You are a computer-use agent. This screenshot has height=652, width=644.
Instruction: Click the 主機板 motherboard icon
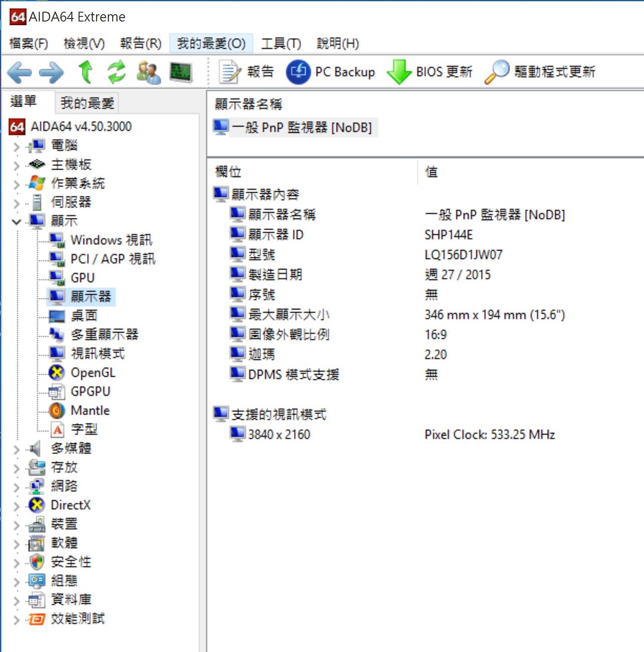pyautogui.click(x=37, y=165)
